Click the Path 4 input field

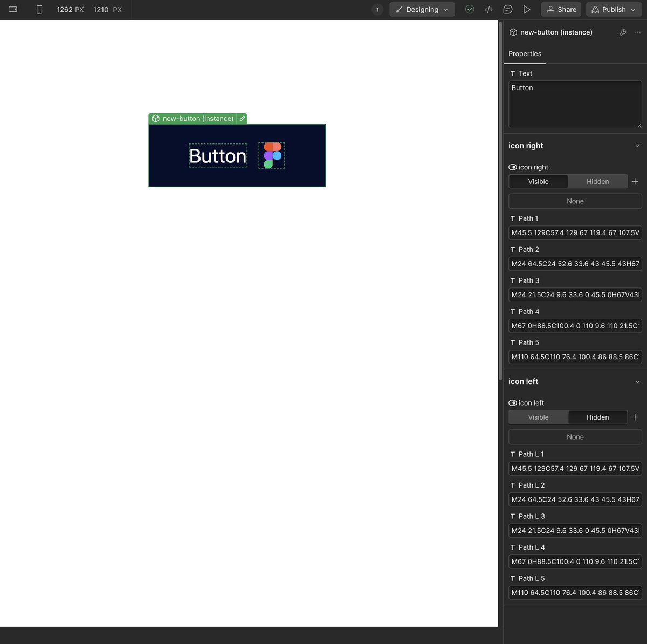click(x=575, y=326)
